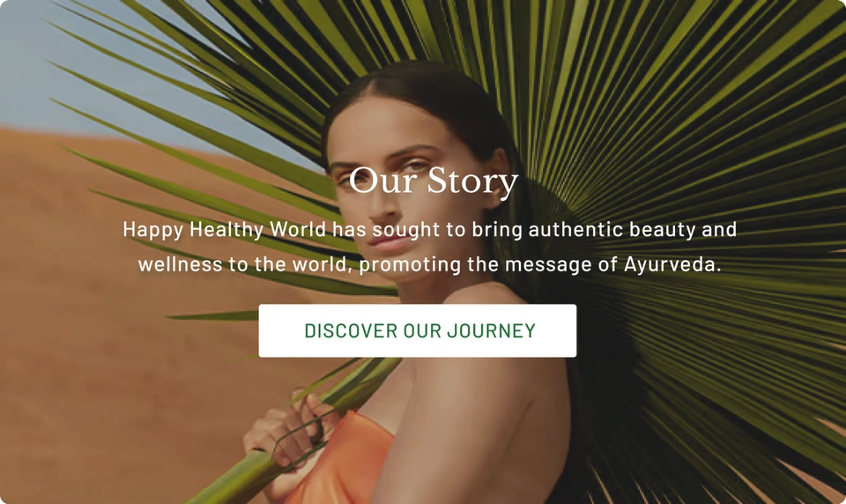Click the 'Happy Healthy World' text
The image size is (846, 504).
[225, 230]
